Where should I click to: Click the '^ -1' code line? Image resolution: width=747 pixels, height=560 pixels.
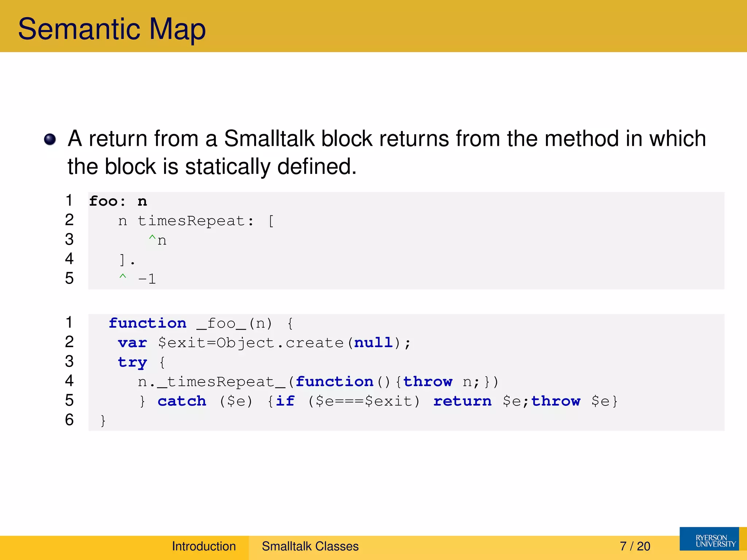(138, 279)
